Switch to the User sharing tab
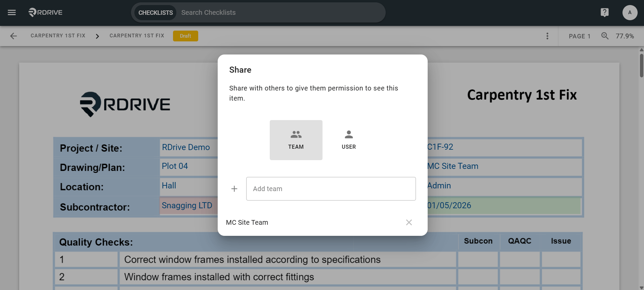The width and height of the screenshot is (644, 290). point(349,140)
